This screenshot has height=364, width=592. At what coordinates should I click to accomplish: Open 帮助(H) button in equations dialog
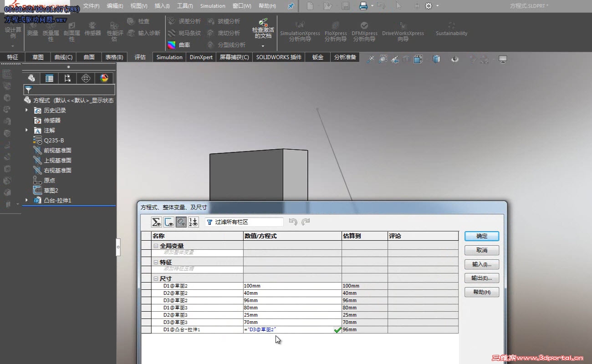(482, 292)
